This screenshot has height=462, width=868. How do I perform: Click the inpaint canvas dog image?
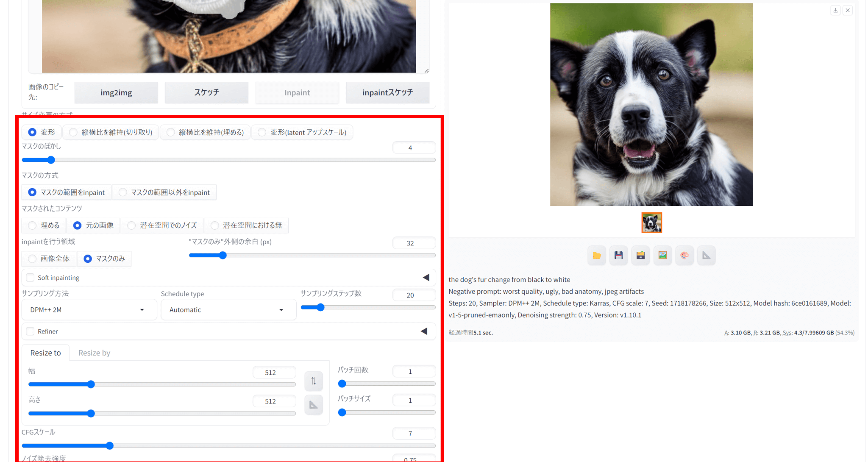click(x=229, y=36)
